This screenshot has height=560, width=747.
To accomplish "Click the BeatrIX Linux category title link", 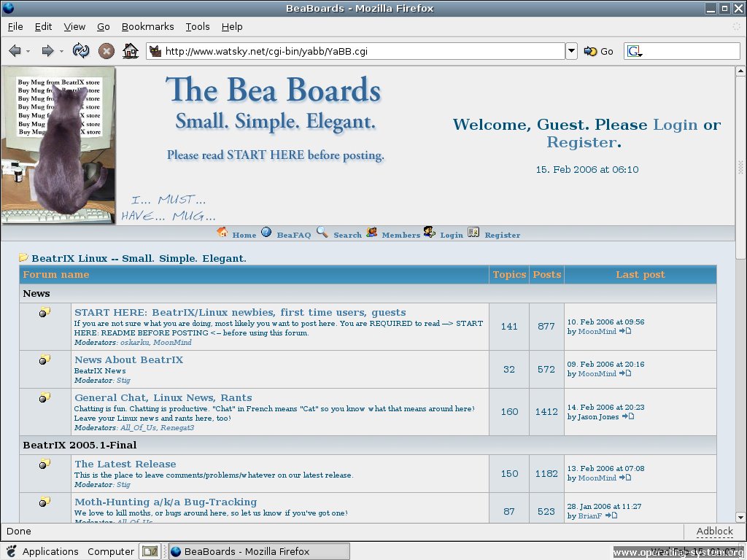I will [139, 259].
